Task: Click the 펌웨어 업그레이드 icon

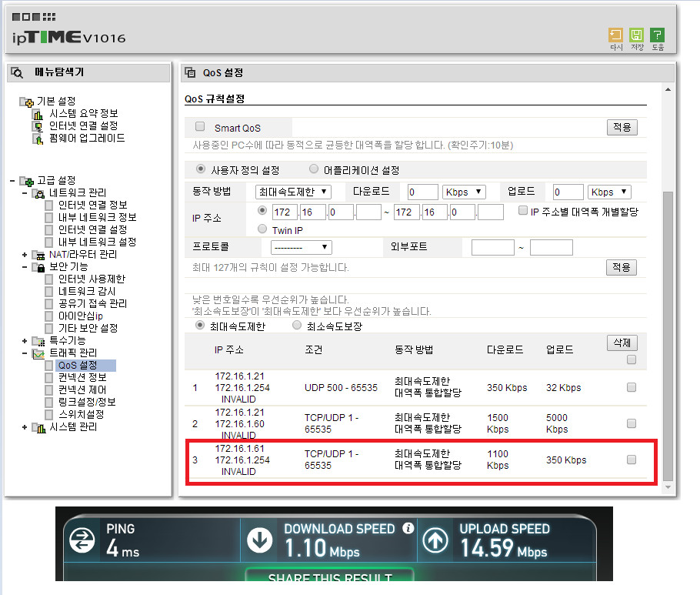Action: (38, 139)
